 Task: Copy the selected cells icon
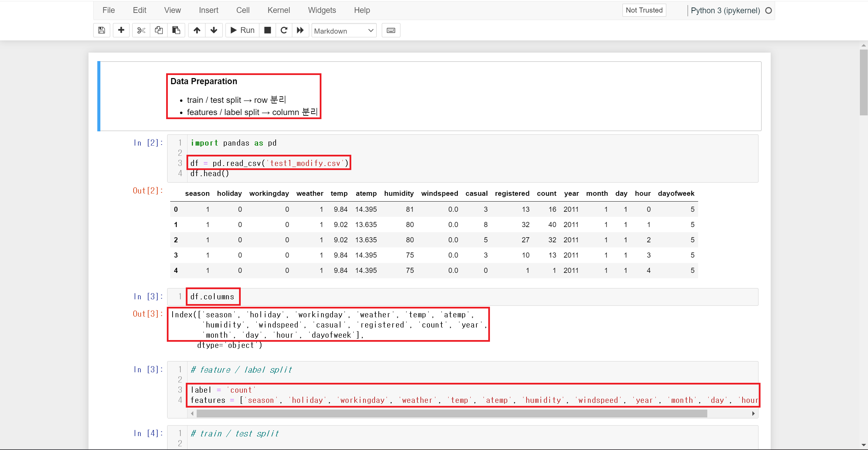click(159, 30)
